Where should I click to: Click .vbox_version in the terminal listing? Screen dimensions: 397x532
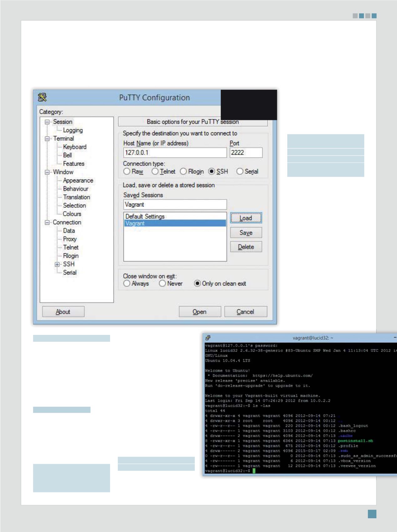coord(354,461)
